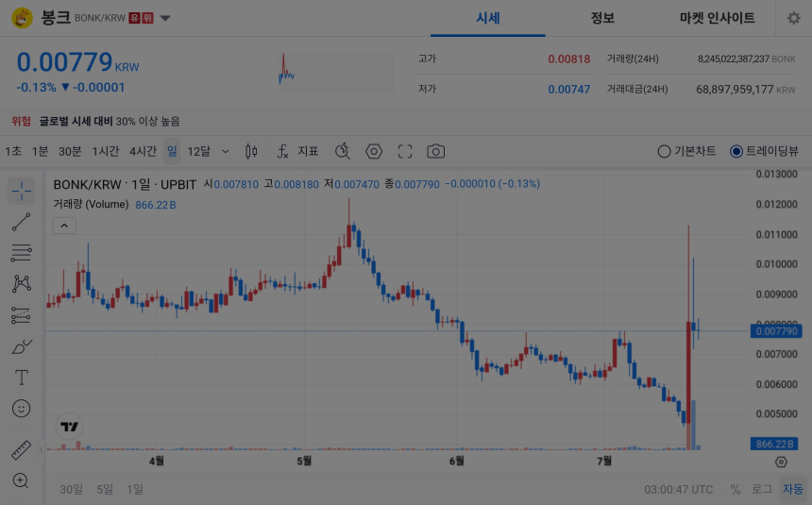Open the price axis settings icon
The image size is (812, 505).
pyautogui.click(x=781, y=462)
